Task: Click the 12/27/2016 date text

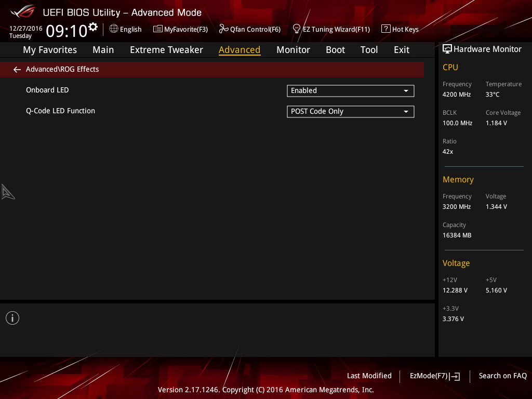Action: click(26, 28)
